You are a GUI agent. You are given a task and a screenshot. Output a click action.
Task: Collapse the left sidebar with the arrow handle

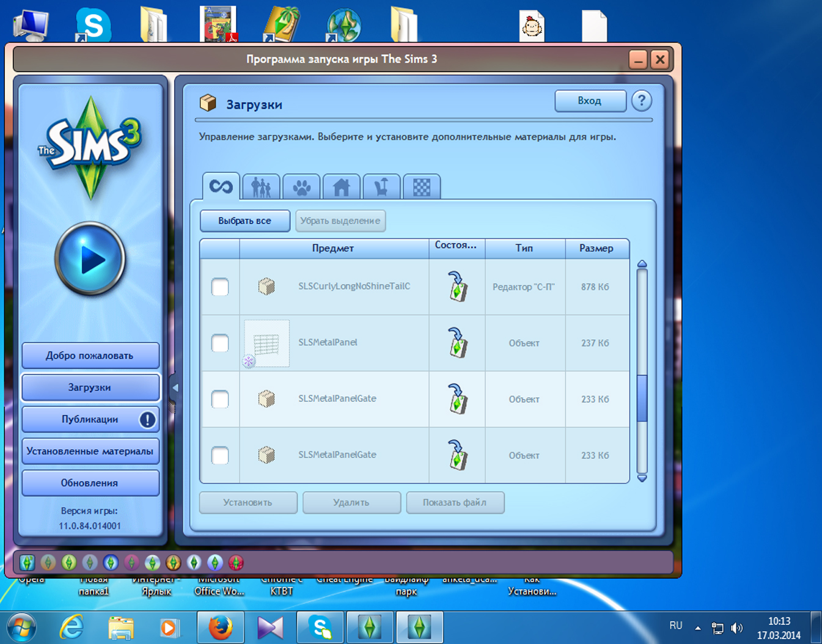pyautogui.click(x=175, y=387)
